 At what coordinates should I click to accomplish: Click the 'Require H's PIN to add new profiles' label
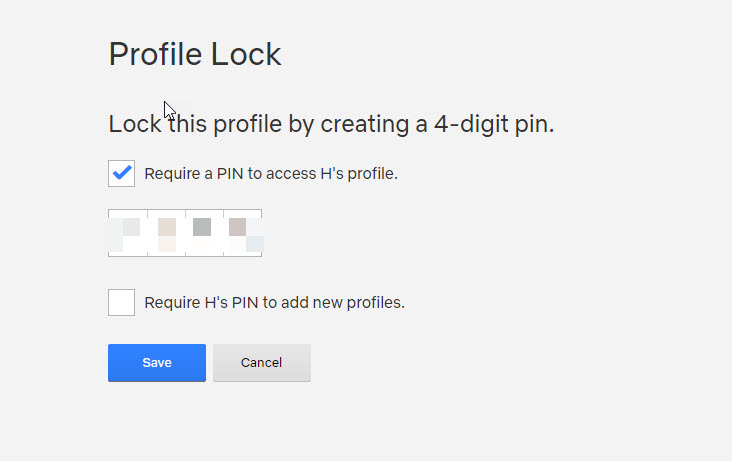pyautogui.click(x=274, y=303)
